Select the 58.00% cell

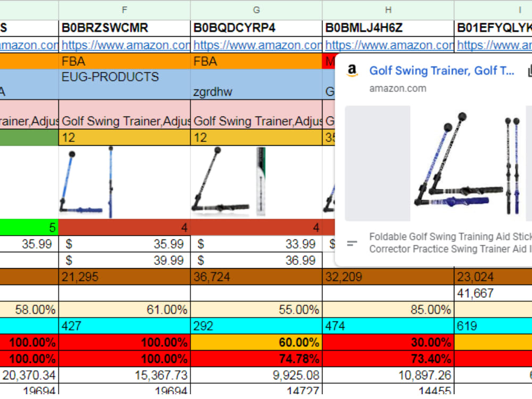[x=29, y=310]
